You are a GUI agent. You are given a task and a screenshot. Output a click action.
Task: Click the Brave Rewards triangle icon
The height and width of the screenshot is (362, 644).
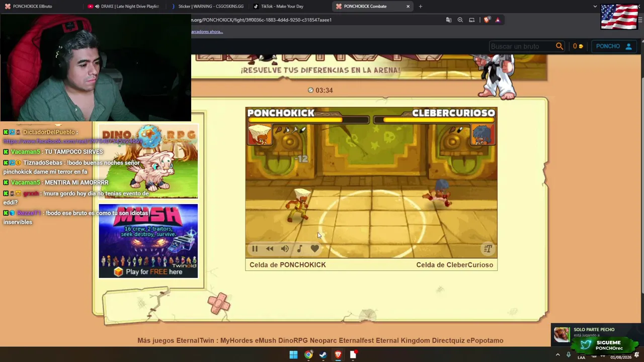pyautogui.click(x=498, y=20)
